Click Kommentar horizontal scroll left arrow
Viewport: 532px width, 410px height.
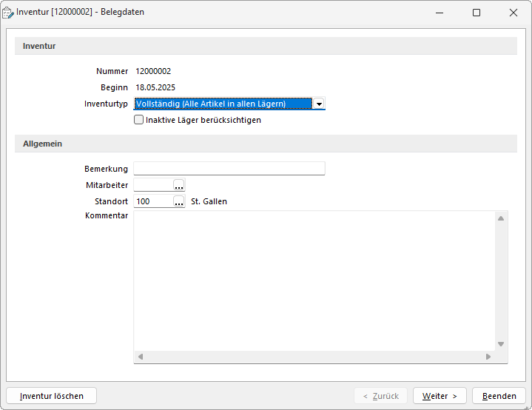(x=141, y=357)
